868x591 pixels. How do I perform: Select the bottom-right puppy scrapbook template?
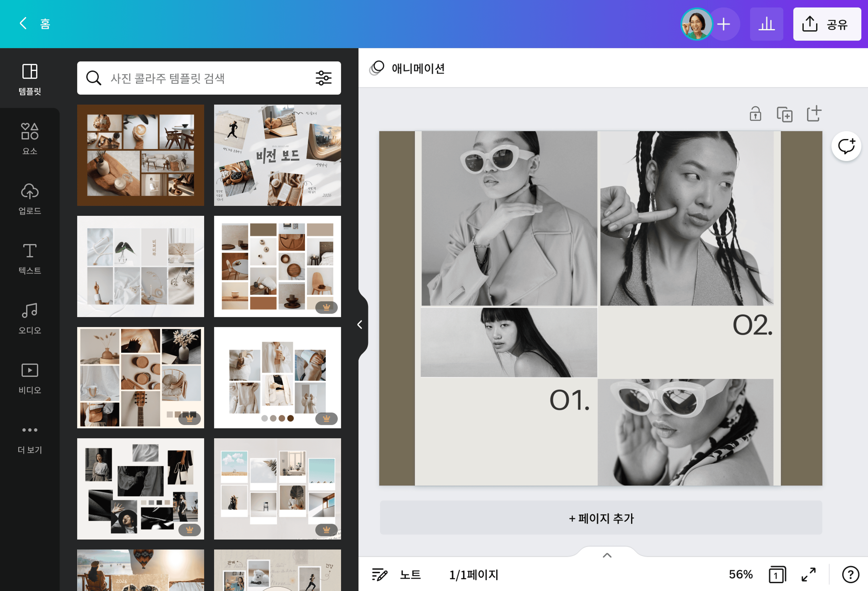[278, 570]
